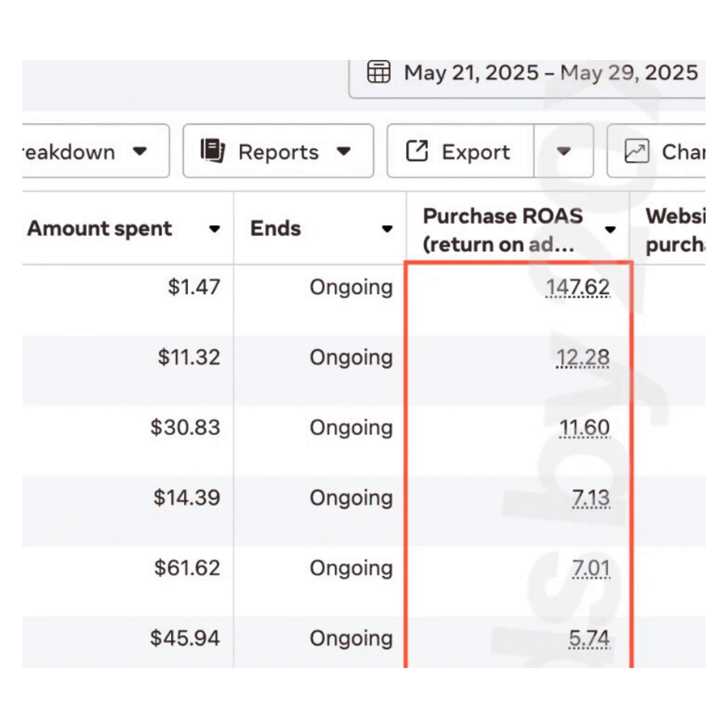Screen dimensions: 728x728
Task: Open the Export options split arrow
Action: coord(563,151)
